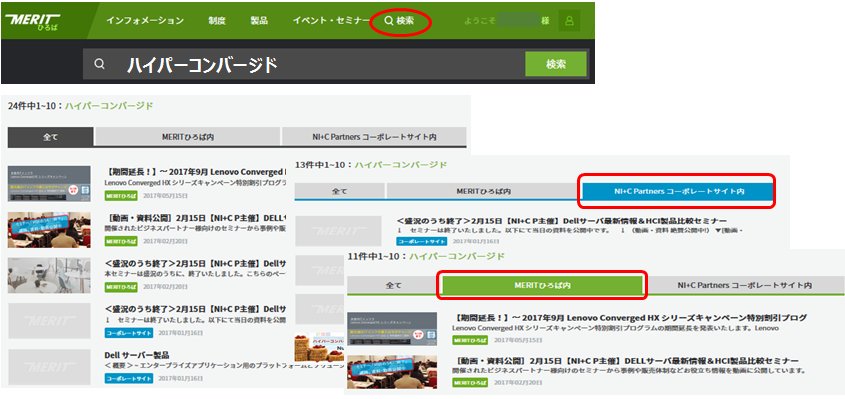845x399 pixels.
Task: Select NI+C Partners コーポレートサイト内 tab in 11件 results
Action: click(744, 286)
